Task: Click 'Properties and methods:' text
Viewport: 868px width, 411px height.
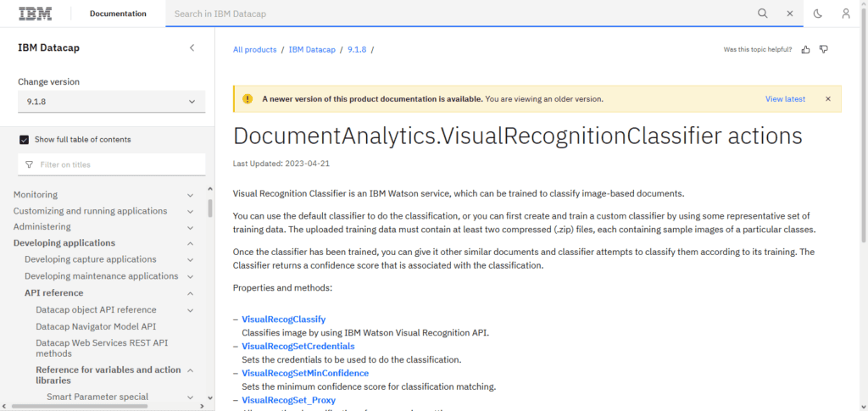Action: pos(282,288)
